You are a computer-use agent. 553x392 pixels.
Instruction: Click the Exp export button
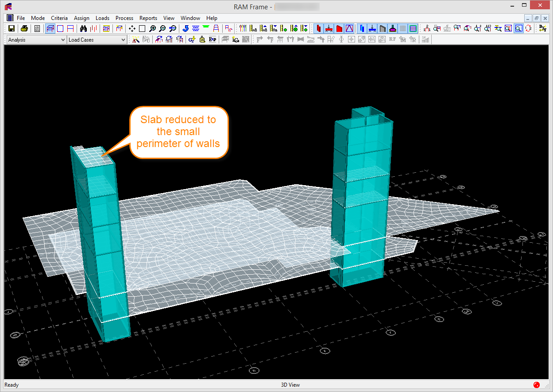coord(213,40)
